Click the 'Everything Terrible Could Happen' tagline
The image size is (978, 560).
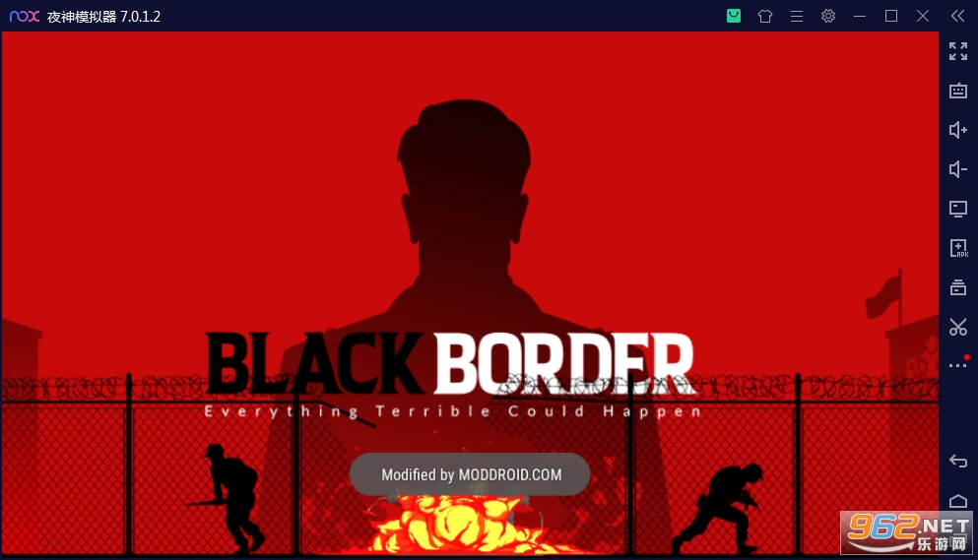click(x=453, y=411)
